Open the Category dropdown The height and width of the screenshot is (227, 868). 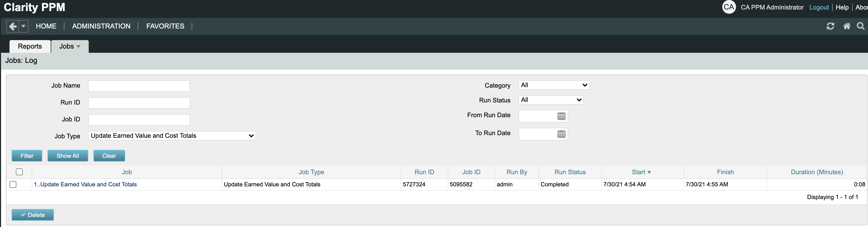[x=554, y=85]
